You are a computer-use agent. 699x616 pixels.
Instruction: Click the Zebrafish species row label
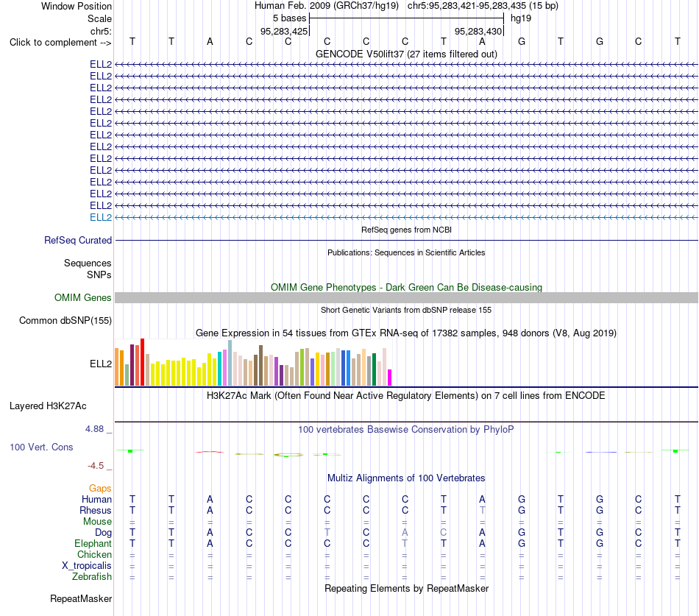(x=92, y=576)
